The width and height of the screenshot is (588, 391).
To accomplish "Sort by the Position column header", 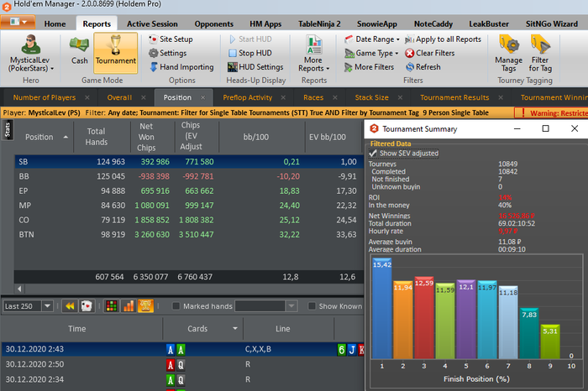I will 39,137.
